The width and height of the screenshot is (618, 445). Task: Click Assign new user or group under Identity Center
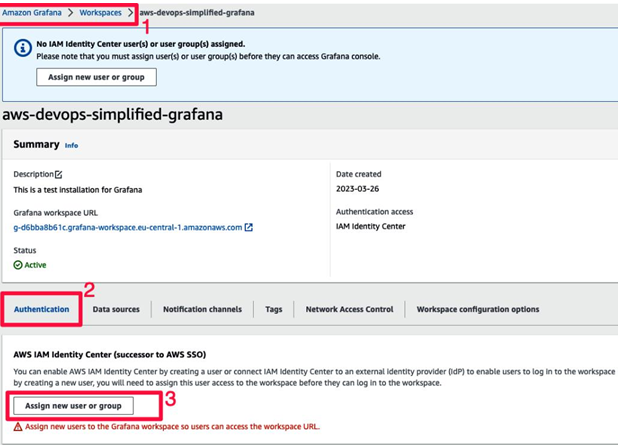coord(73,406)
